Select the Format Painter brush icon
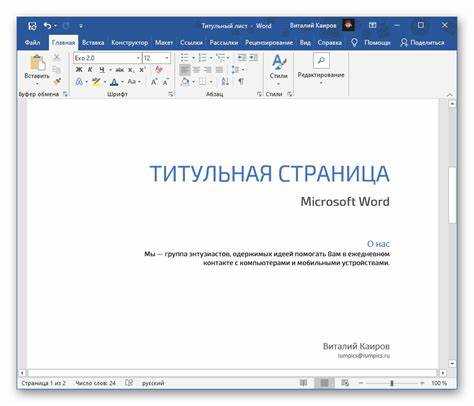474x406 pixels. point(57,81)
